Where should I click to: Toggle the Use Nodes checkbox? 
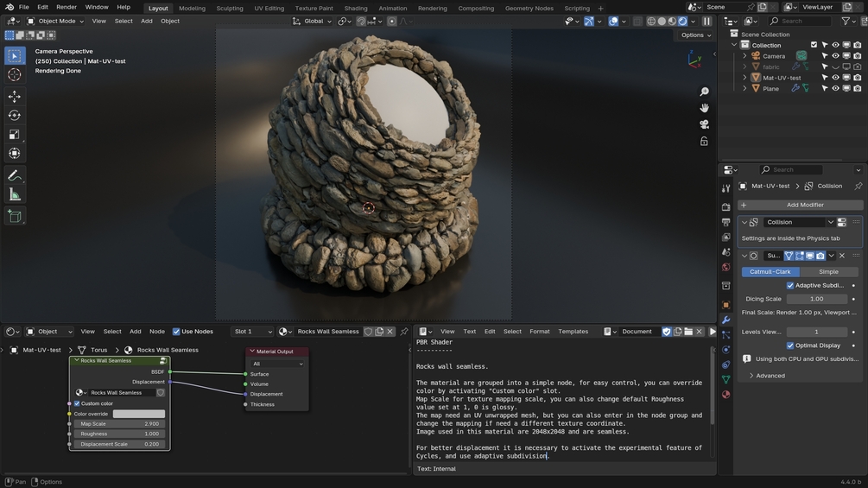pyautogui.click(x=176, y=332)
